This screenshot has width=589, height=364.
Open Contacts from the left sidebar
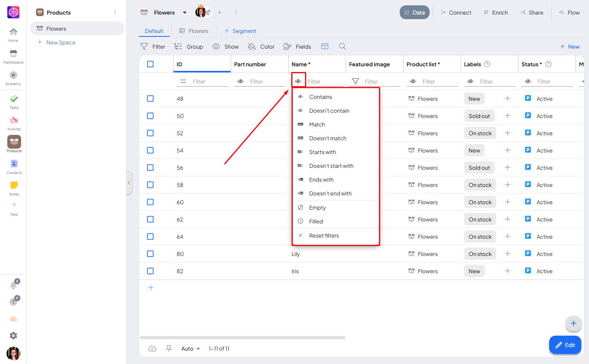coord(14,164)
